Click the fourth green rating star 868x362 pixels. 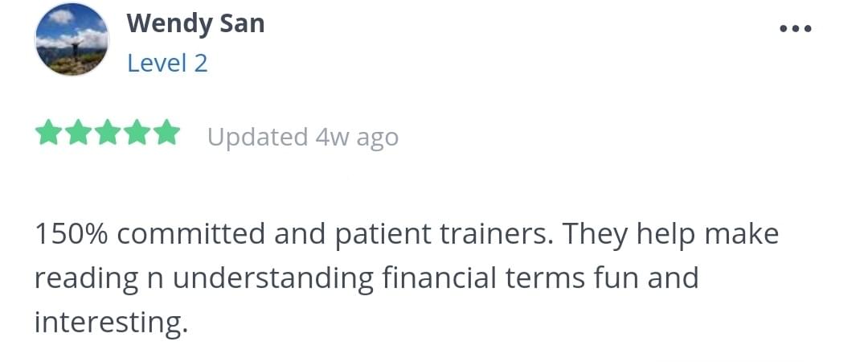pyautogui.click(x=137, y=134)
